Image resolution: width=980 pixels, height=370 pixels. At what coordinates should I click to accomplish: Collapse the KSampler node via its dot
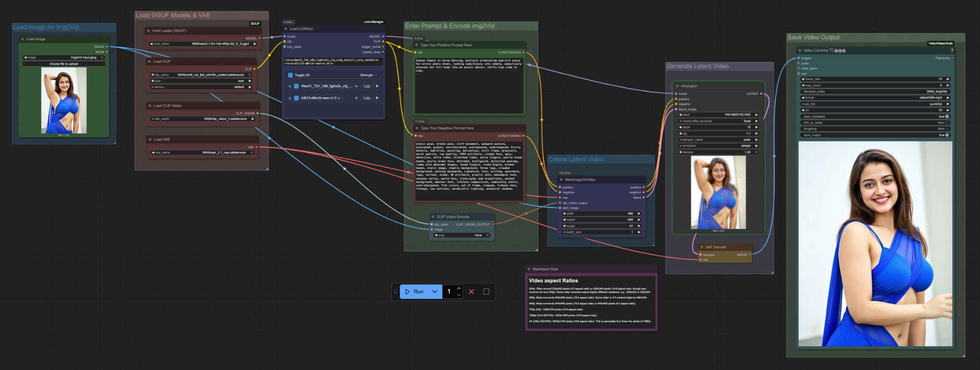(x=677, y=86)
